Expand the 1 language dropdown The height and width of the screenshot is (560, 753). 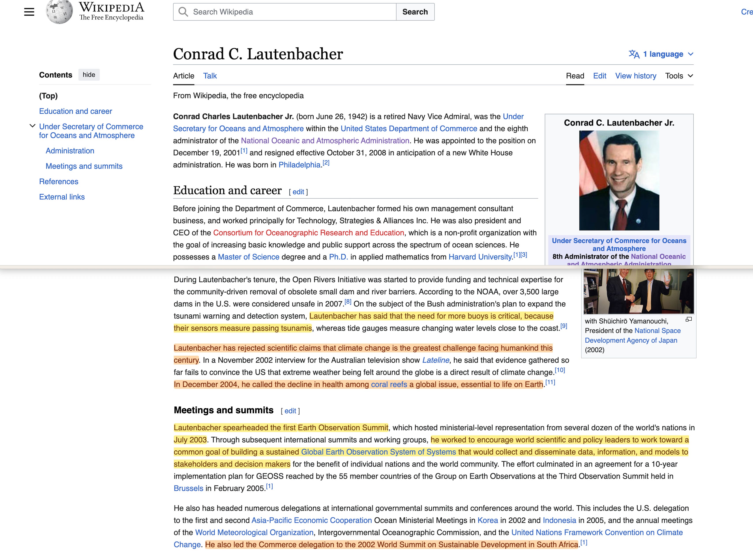point(661,54)
